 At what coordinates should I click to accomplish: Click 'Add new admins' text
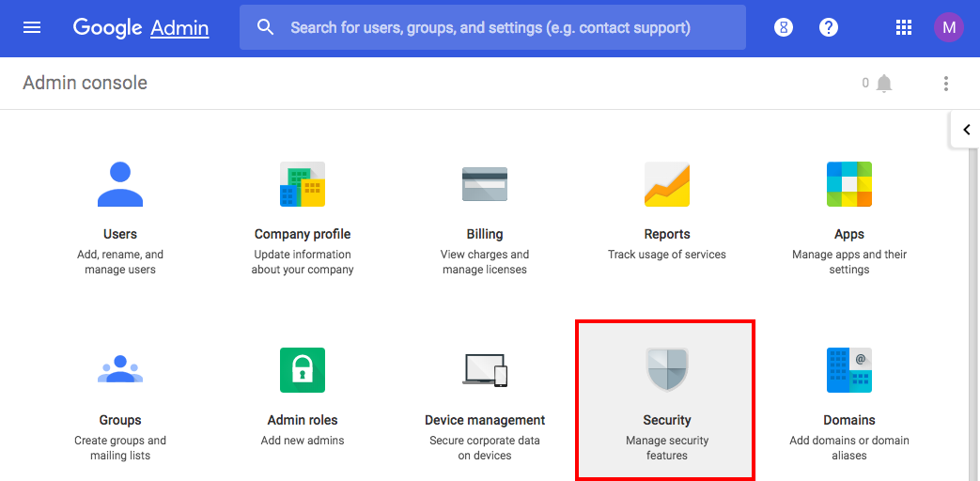(303, 441)
